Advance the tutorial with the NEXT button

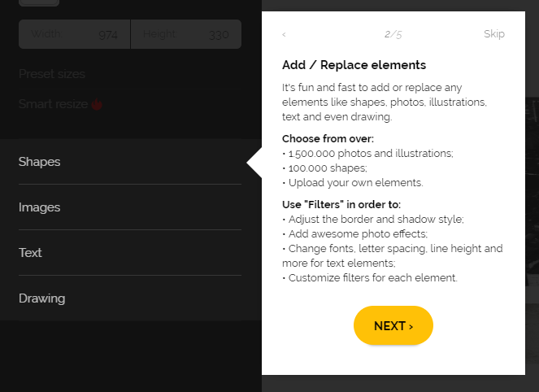(393, 325)
